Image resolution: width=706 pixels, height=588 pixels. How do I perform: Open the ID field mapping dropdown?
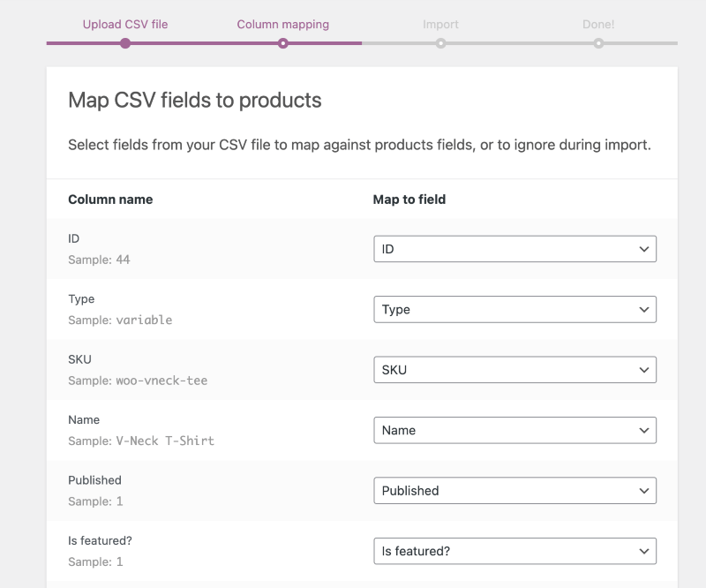click(x=514, y=249)
